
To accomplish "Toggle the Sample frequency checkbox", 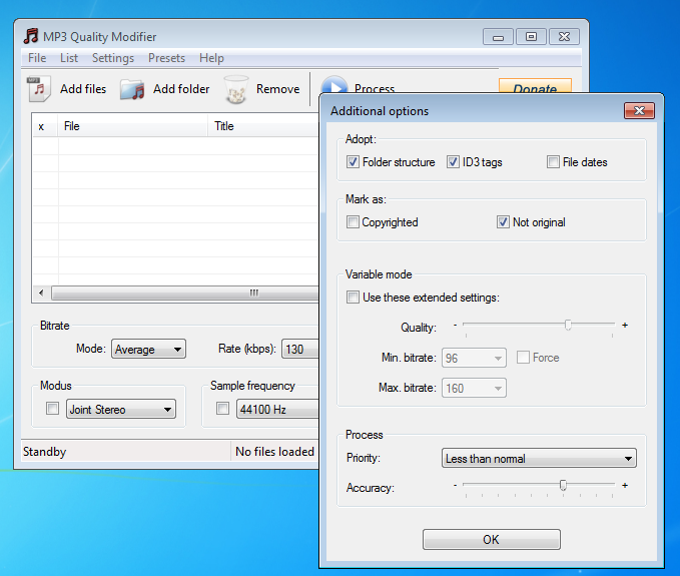I will pyautogui.click(x=222, y=409).
